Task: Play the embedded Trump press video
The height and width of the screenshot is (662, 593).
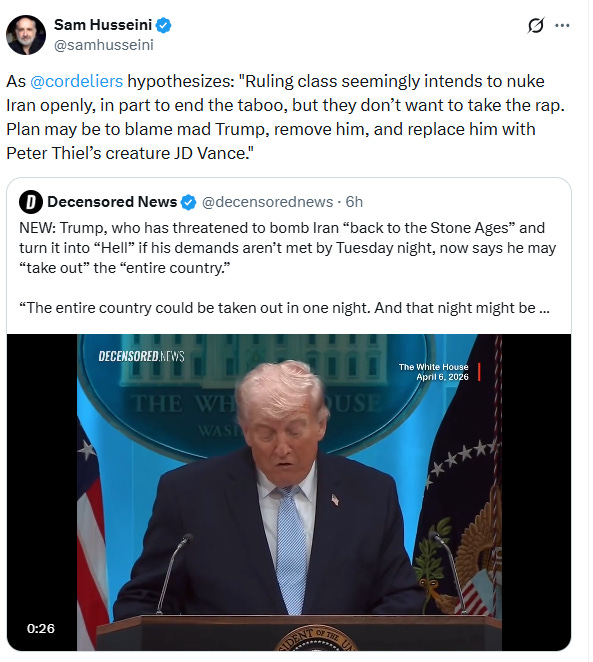Action: (x=289, y=492)
